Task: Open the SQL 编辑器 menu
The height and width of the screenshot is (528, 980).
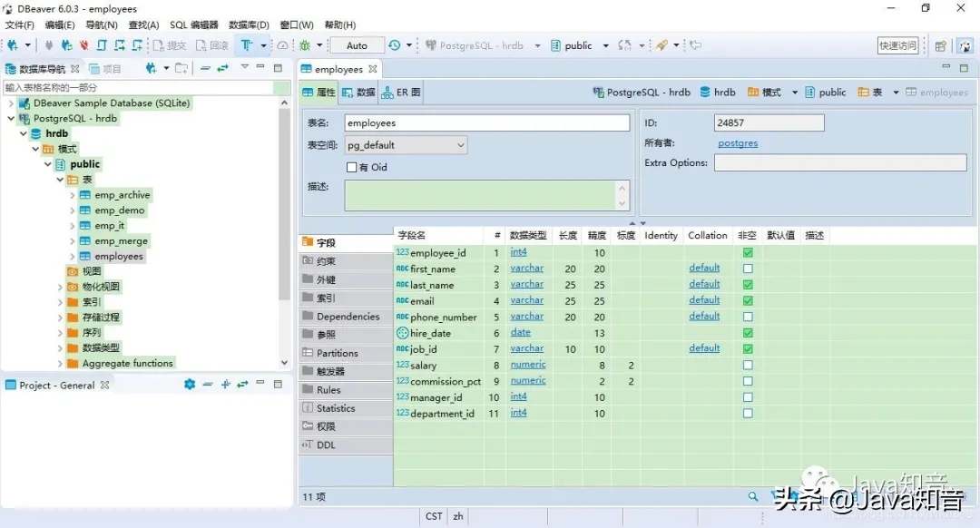Action: (x=194, y=25)
